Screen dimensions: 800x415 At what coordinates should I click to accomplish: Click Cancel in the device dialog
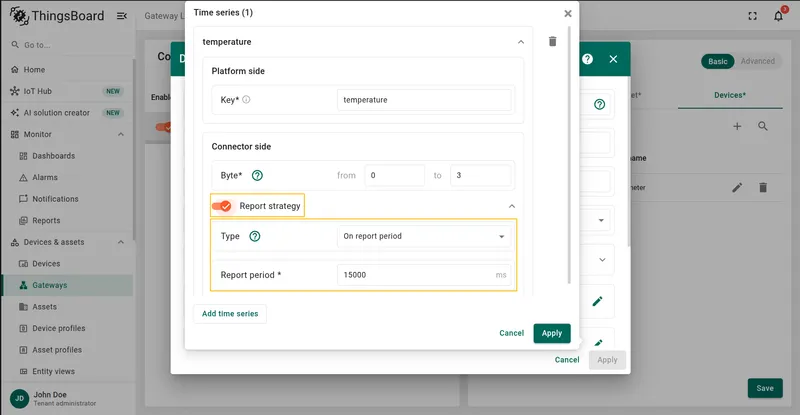[x=567, y=360]
